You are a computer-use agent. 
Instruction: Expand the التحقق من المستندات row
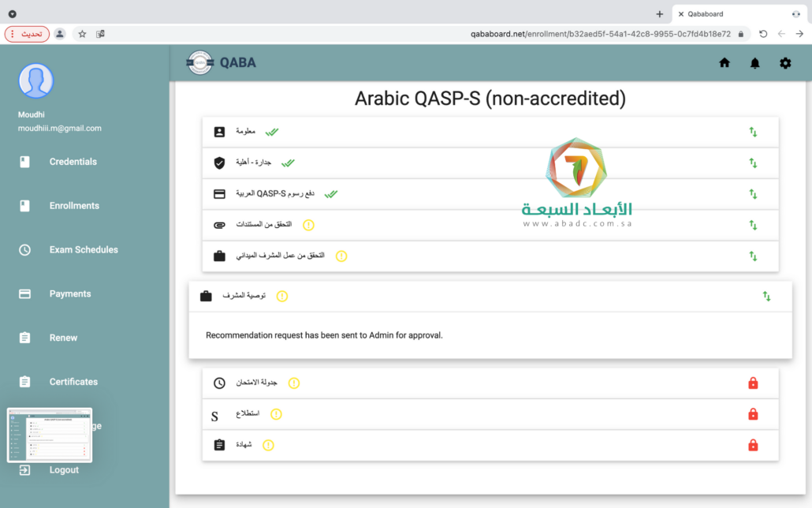(753, 225)
